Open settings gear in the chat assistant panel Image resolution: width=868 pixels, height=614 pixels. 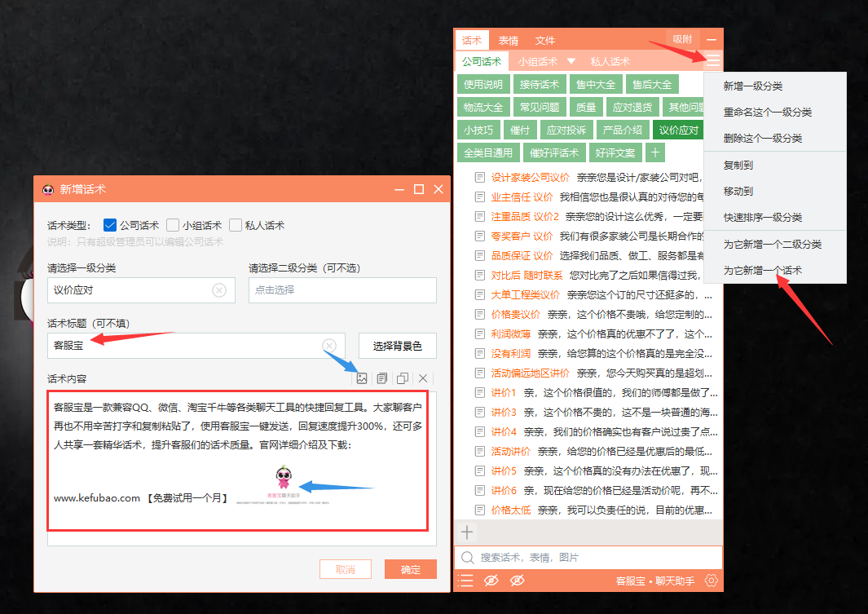pos(712,581)
